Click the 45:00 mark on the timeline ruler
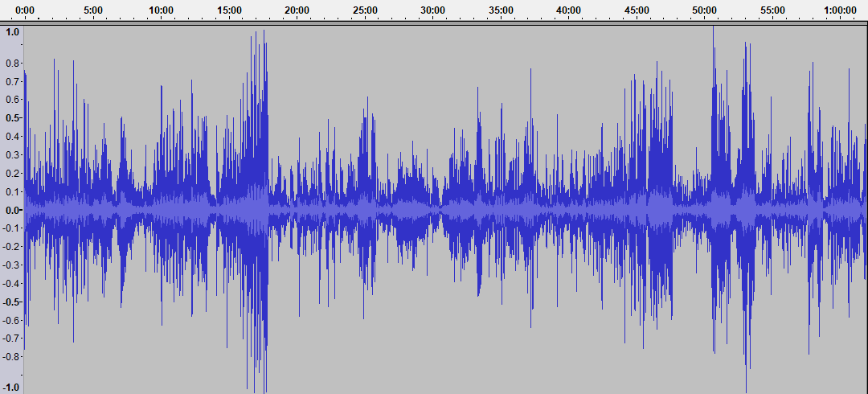 point(637,10)
